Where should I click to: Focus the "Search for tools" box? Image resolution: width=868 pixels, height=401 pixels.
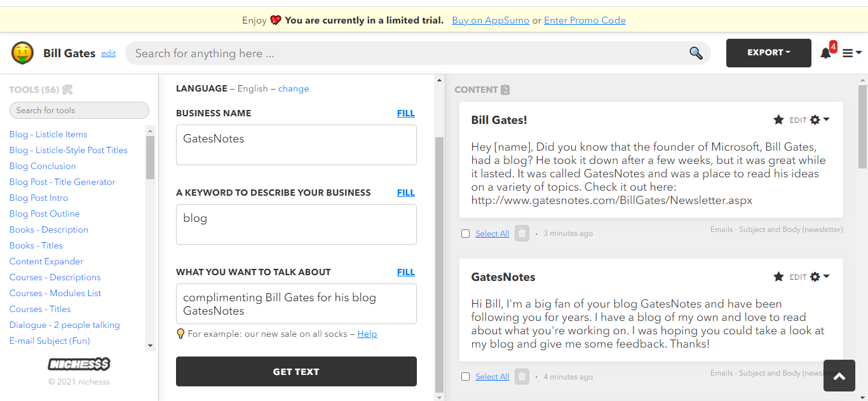[79, 110]
